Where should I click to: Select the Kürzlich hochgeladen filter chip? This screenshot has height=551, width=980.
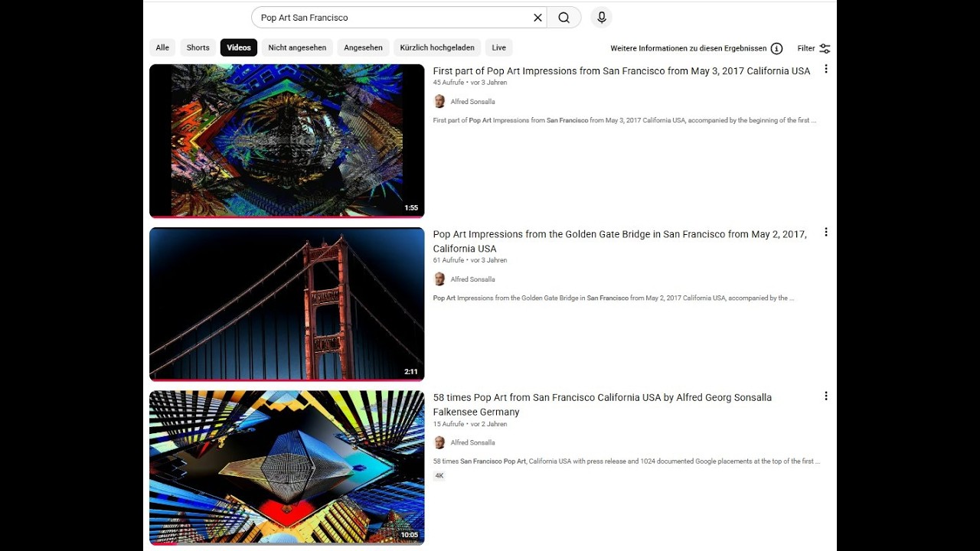(x=437, y=47)
